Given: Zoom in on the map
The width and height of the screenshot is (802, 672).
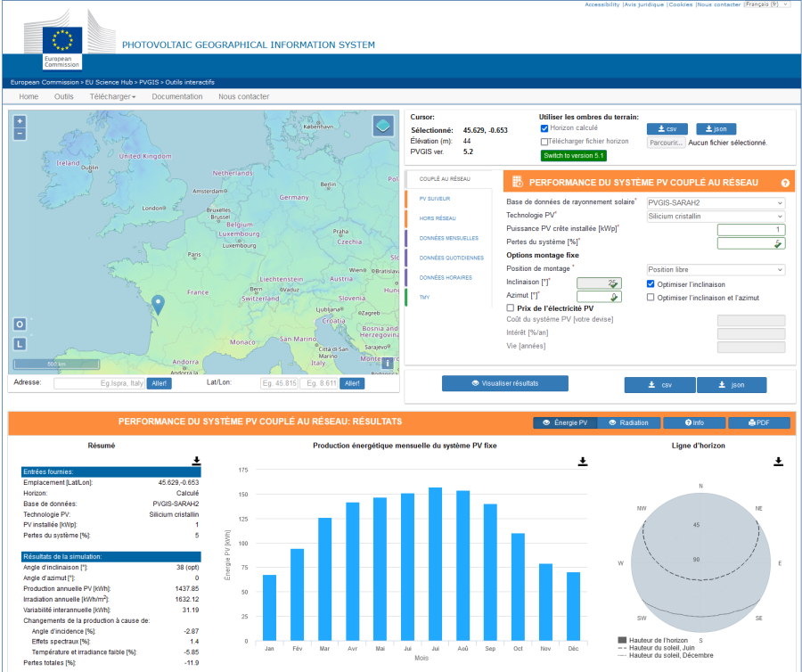Looking at the screenshot, I should pos(20,121).
